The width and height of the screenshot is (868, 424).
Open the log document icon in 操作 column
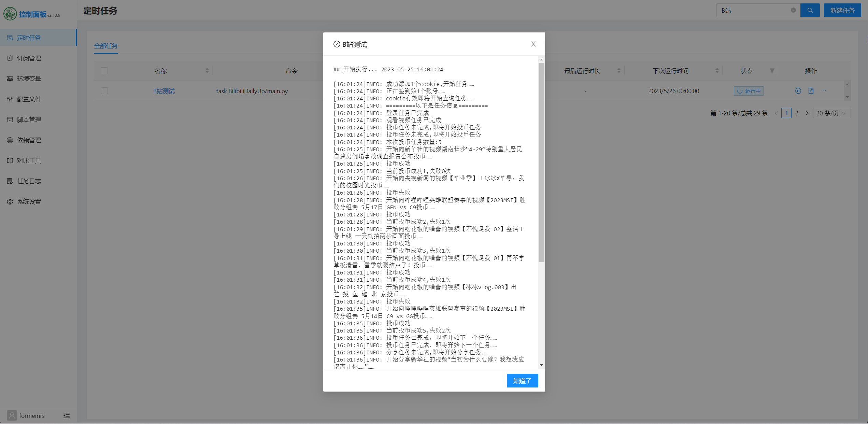[x=811, y=91]
